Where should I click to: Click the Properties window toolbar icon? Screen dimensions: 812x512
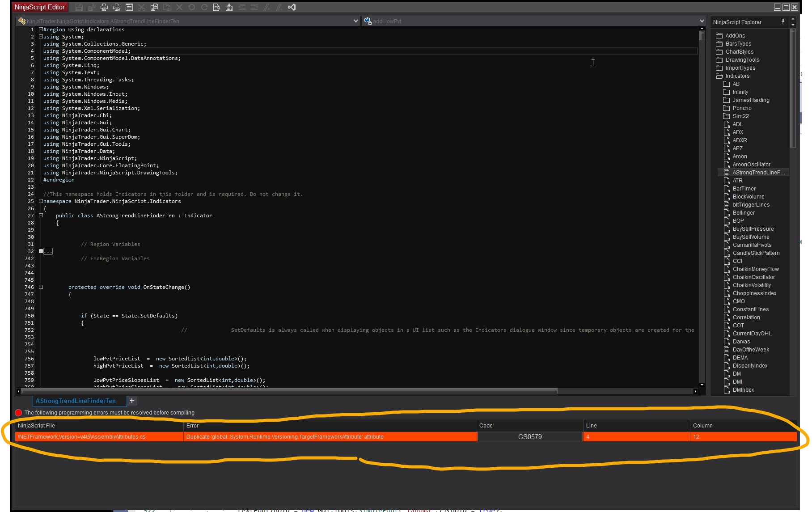pos(129,7)
